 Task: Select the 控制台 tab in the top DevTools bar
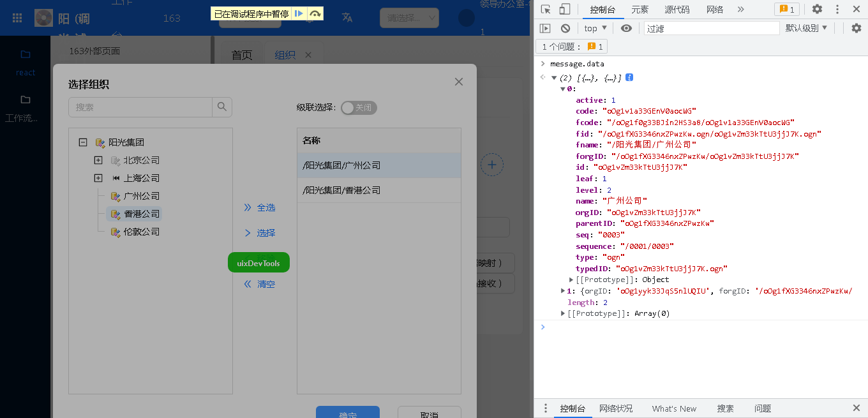coord(602,10)
